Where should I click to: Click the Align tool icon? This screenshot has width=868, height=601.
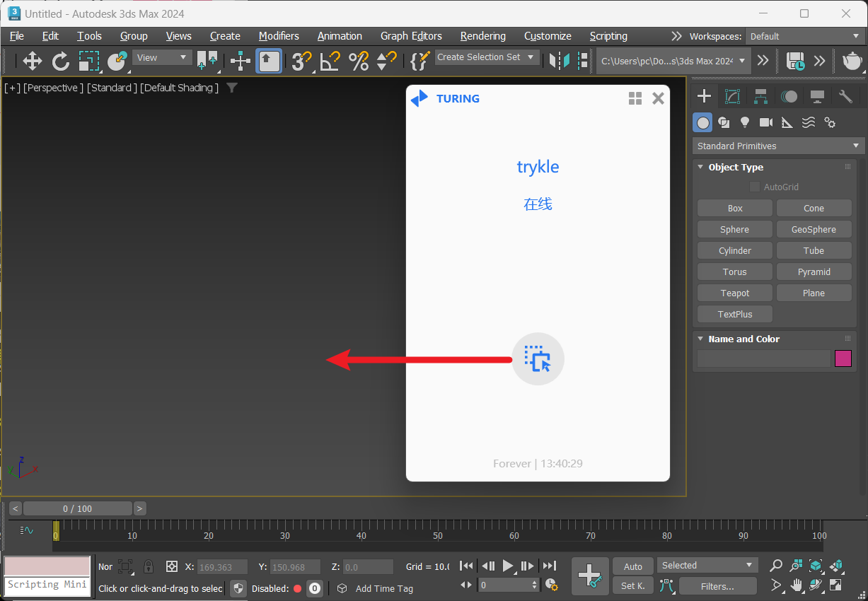582,61
